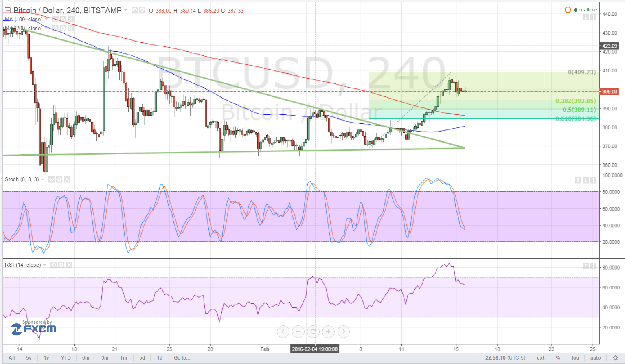Click the 2016-02-04 19:00:00 crosshair date label
The width and height of the screenshot is (625, 364).
coord(315,349)
